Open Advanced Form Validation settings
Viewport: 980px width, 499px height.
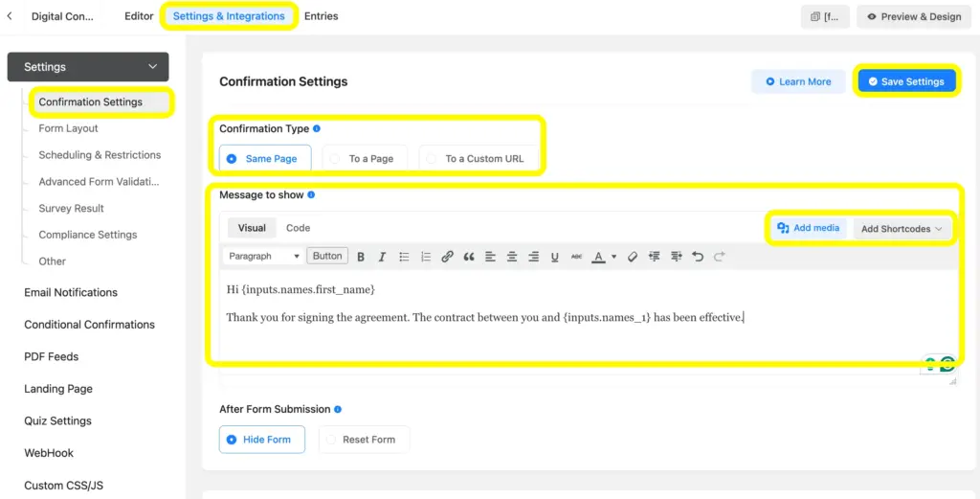pyautogui.click(x=99, y=181)
